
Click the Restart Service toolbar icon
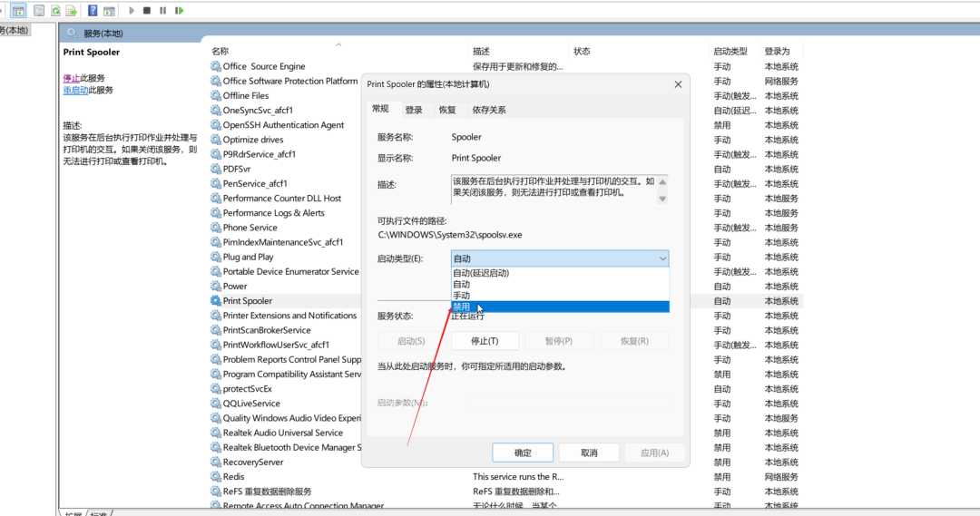pyautogui.click(x=179, y=11)
